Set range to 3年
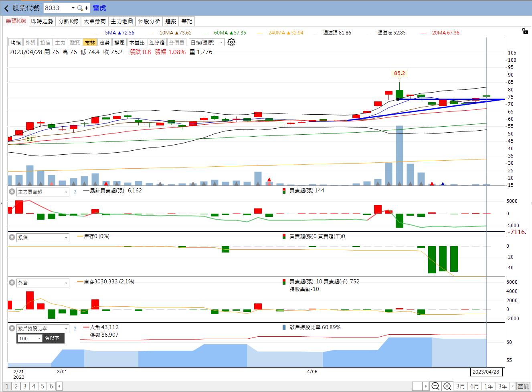532x392 pixels. (502, 386)
